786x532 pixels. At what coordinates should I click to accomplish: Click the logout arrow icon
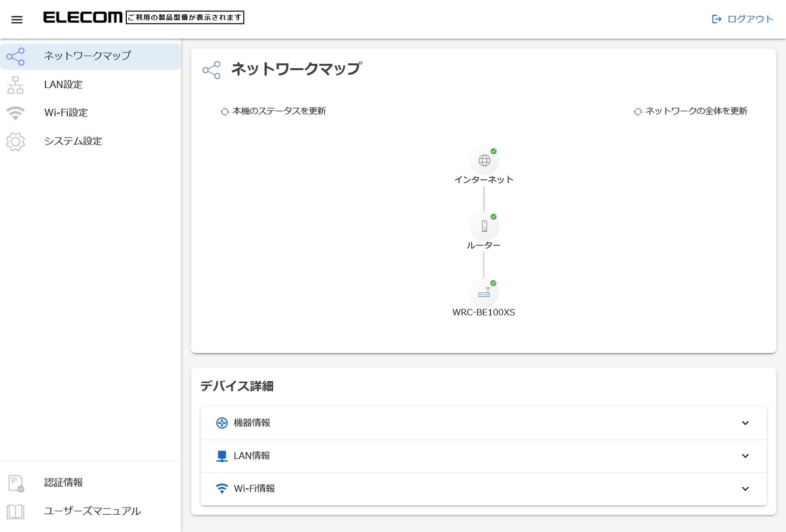(717, 19)
